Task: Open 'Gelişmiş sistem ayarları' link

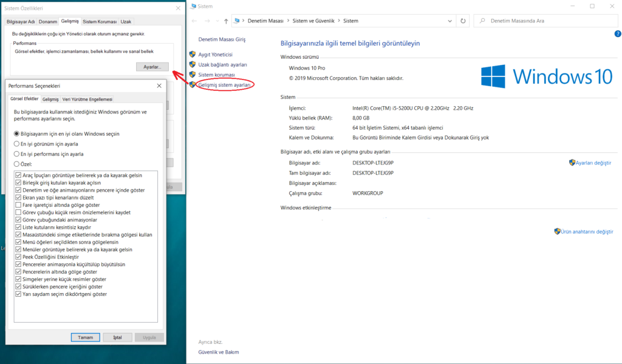Action: click(225, 86)
